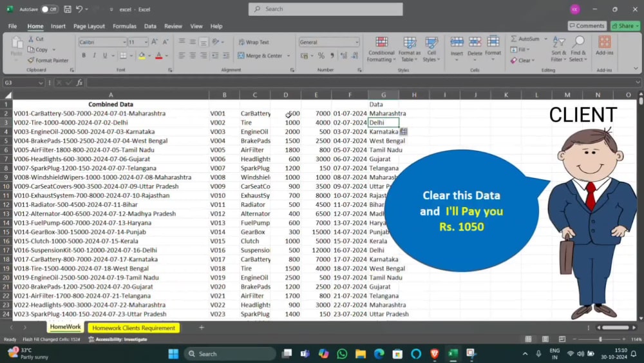Click the Insert Function fx icon
Viewport: 644px width, 363px height.
point(79,83)
